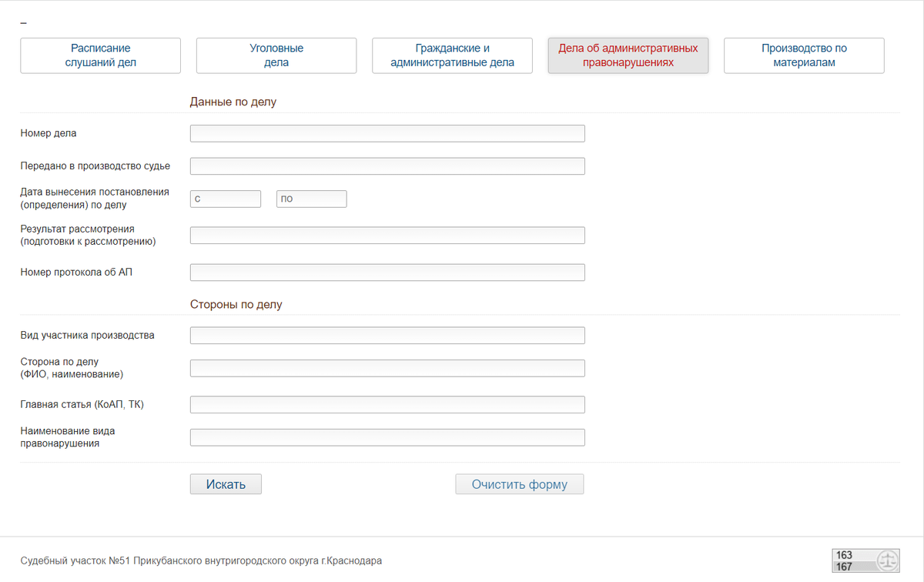Select the Гражданские и административные дела tab
The width and height of the screenshot is (924, 582).
pos(452,55)
